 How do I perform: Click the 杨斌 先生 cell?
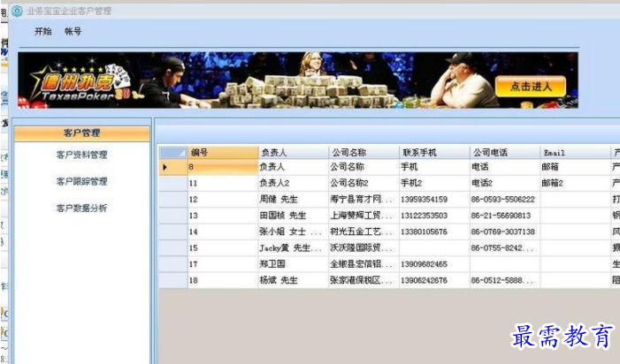[294, 280]
